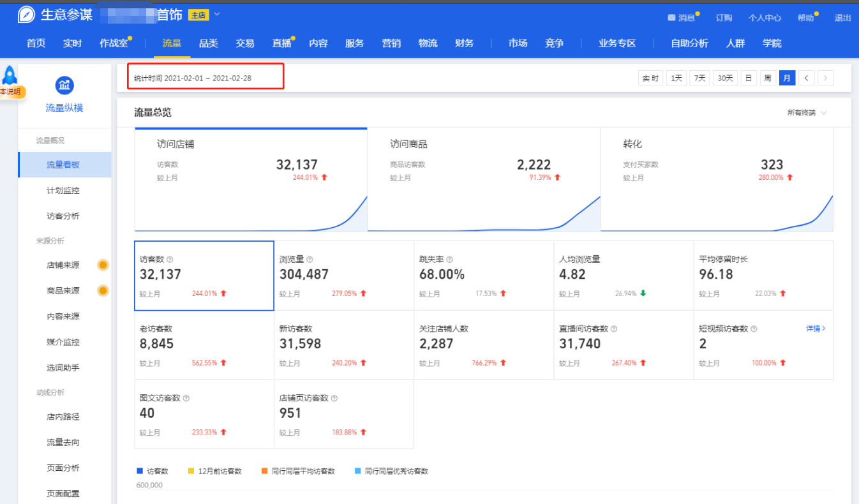Select the 访问店铺 overview card
The image size is (859, 504).
pyautogui.click(x=251, y=179)
